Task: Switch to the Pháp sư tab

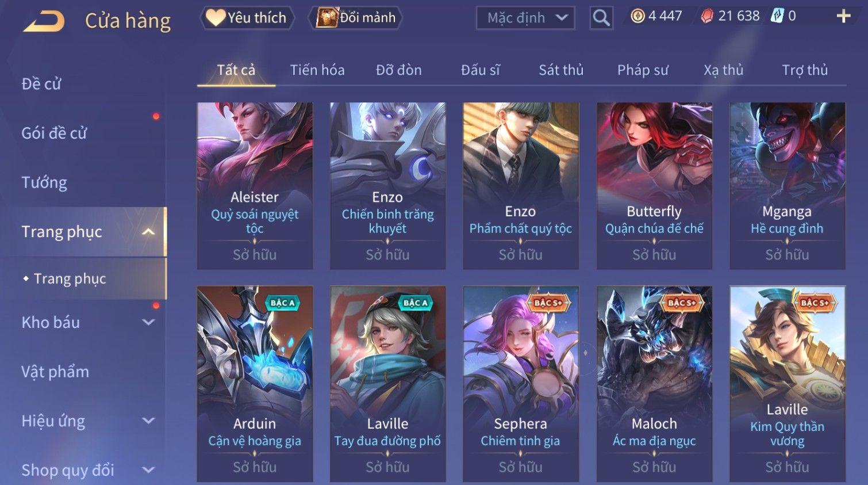Action: (643, 70)
